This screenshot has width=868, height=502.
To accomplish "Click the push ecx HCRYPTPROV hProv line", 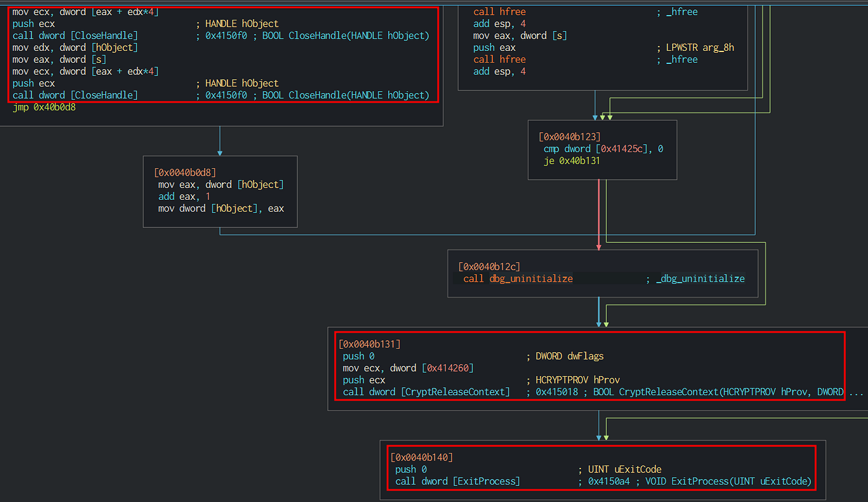I will [364, 380].
